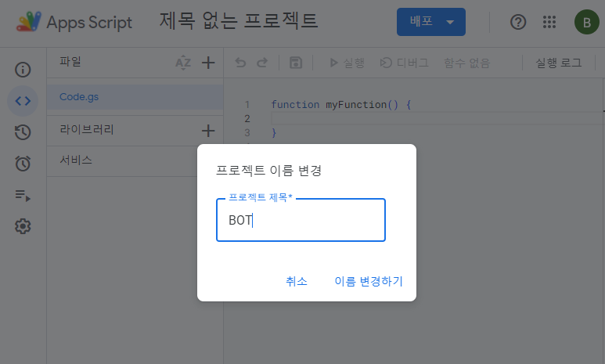Sort files alphabetically with AZ icon
This screenshot has width=605, height=364.
(x=183, y=63)
